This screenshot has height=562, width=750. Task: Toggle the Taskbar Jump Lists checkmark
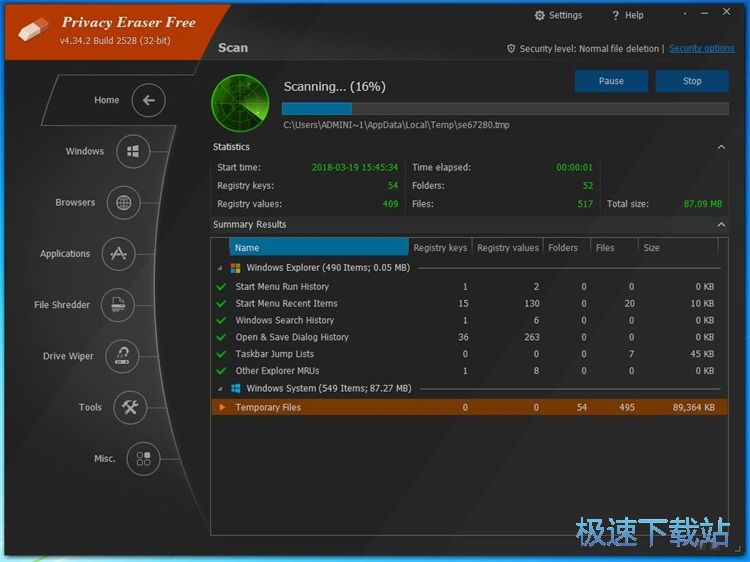click(x=221, y=354)
